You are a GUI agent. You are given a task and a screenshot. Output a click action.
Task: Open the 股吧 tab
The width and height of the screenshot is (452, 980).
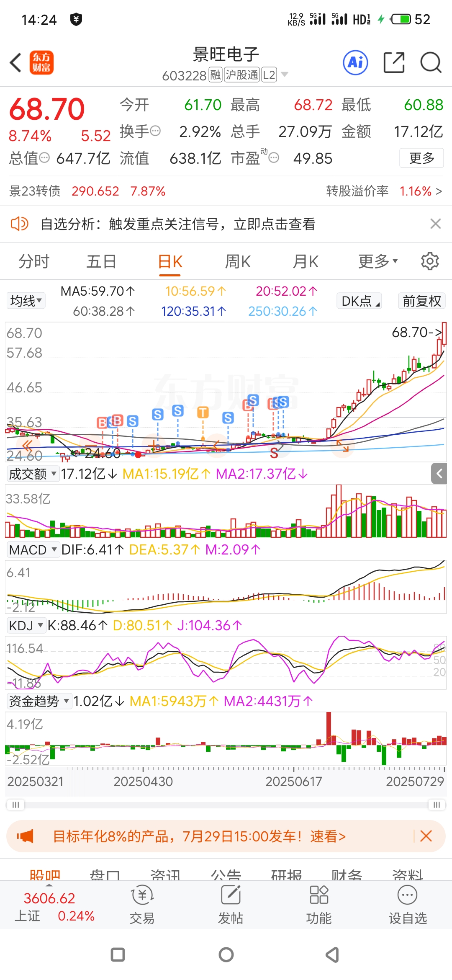pos(45,874)
